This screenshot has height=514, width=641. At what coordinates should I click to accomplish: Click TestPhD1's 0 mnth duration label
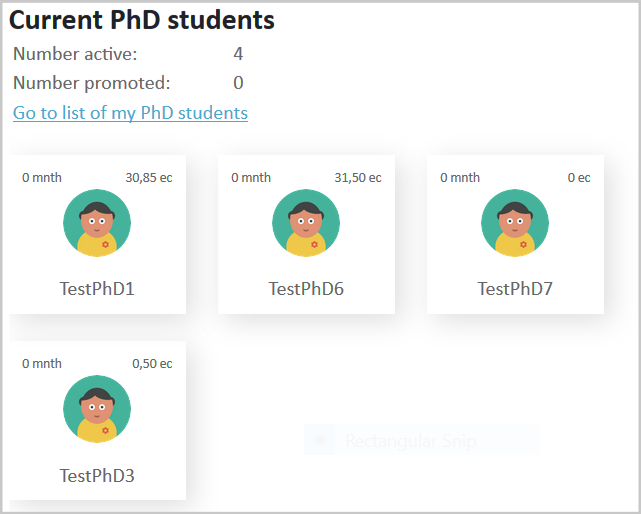pyautogui.click(x=42, y=178)
